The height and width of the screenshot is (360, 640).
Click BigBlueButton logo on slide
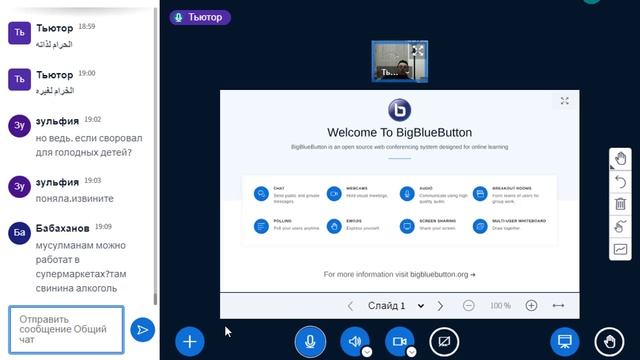400,110
